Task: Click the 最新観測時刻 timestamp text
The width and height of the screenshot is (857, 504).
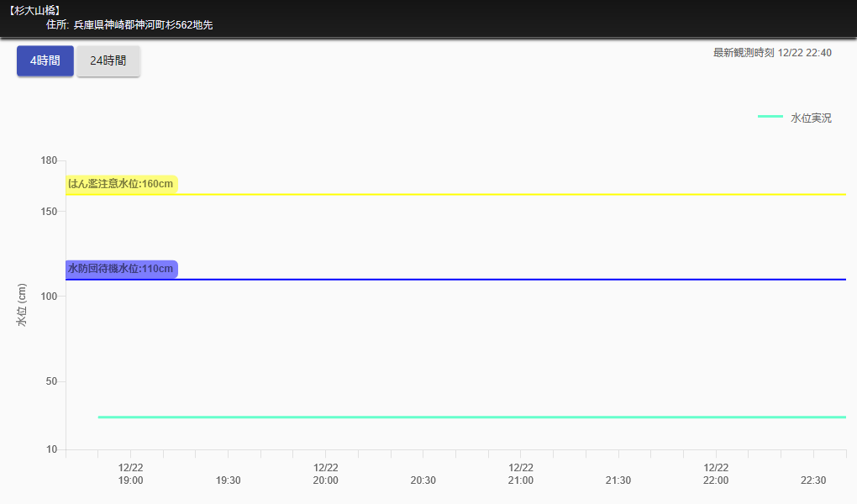Action: [x=772, y=53]
